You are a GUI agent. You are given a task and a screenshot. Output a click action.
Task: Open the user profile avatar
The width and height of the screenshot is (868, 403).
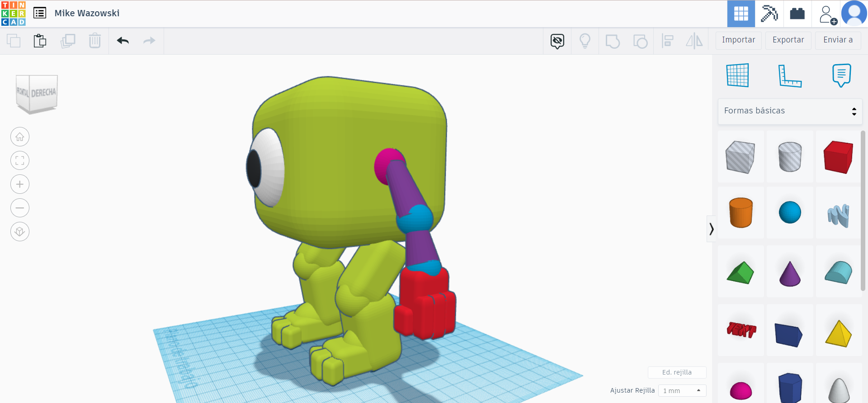854,14
